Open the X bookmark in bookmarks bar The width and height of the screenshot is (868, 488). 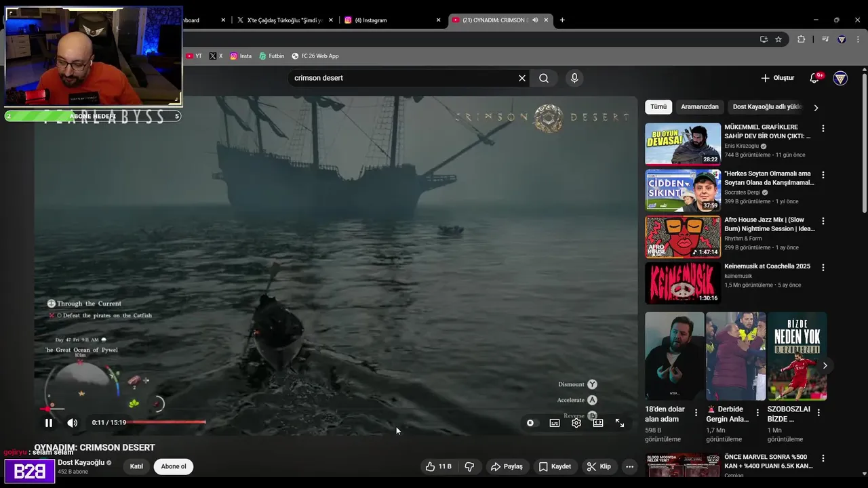216,56
